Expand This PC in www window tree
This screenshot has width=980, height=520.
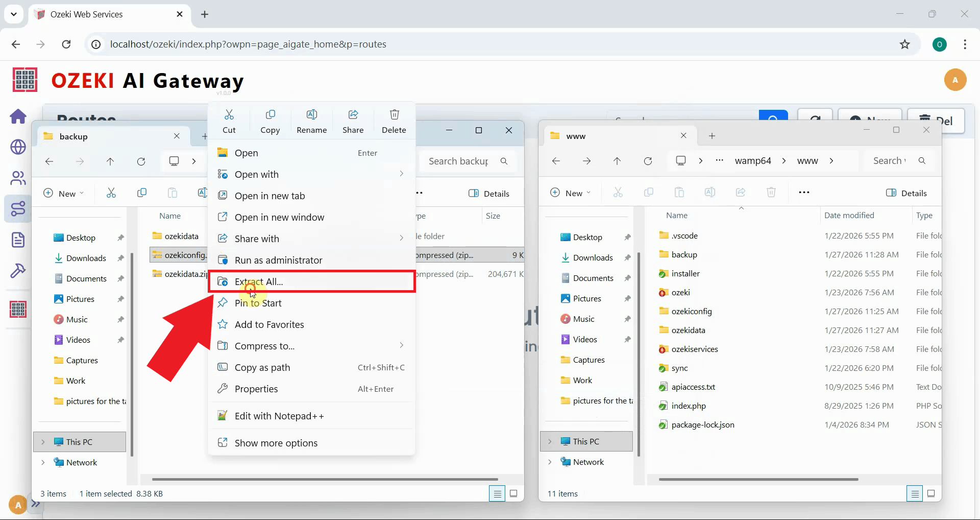coord(550,441)
